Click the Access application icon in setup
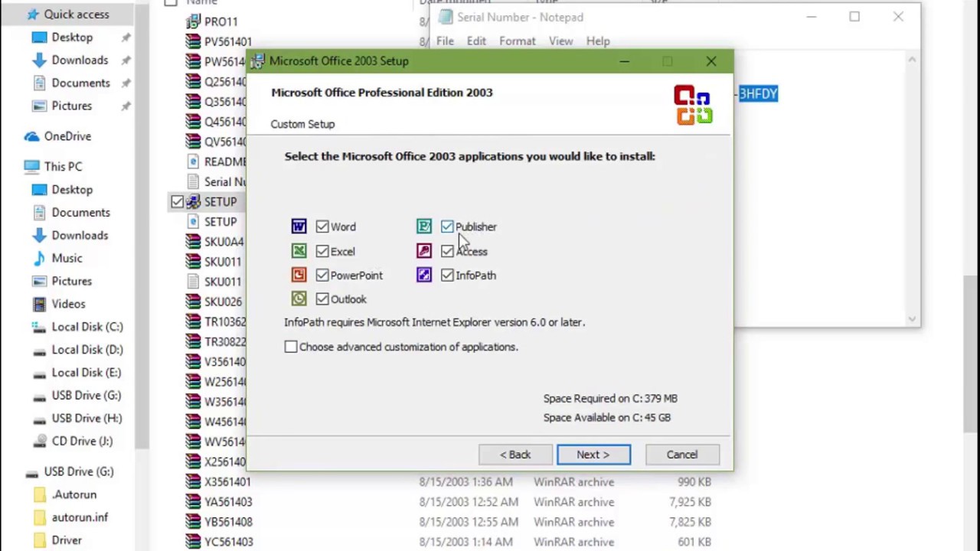Image resolution: width=980 pixels, height=551 pixels. click(424, 251)
